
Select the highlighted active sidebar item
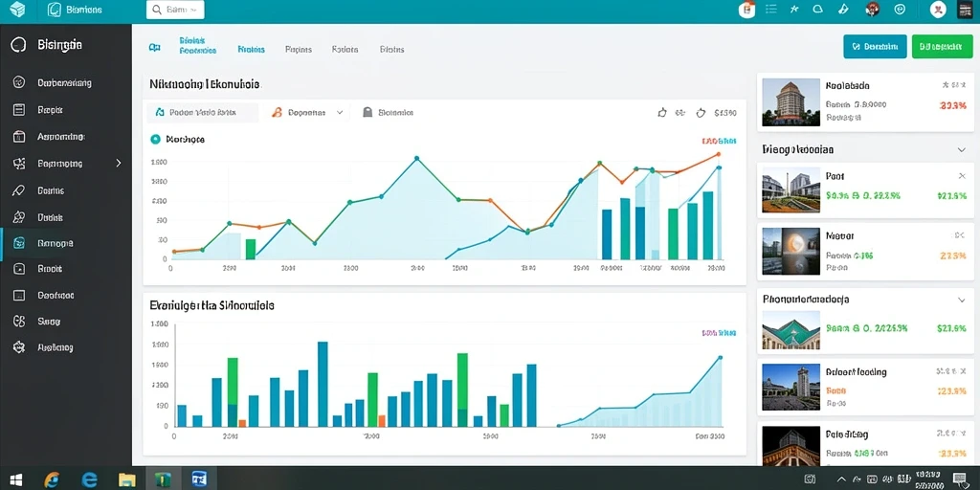pos(66,244)
